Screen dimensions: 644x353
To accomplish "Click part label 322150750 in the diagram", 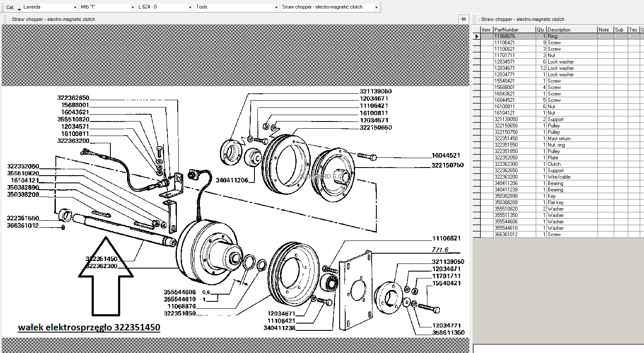I will pos(448,165).
